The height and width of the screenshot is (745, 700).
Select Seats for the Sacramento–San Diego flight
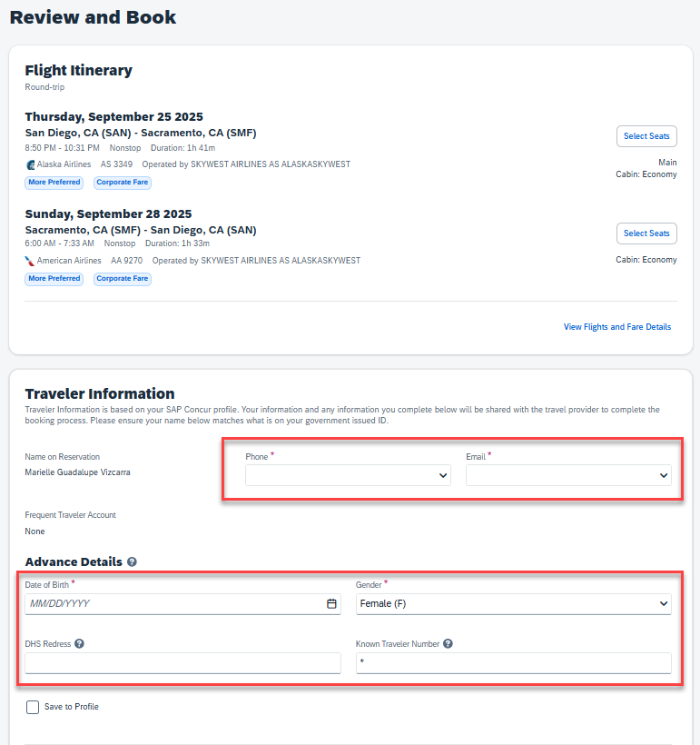(646, 233)
